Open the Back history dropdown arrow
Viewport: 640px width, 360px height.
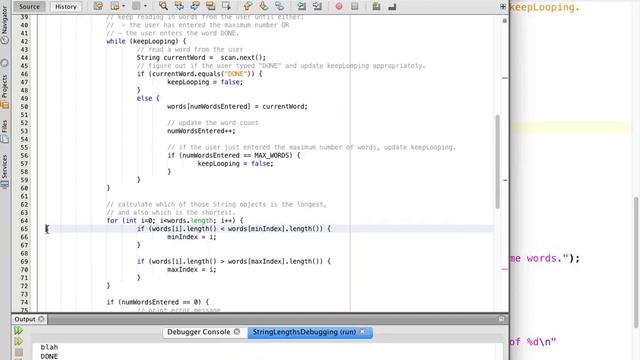point(124,6)
